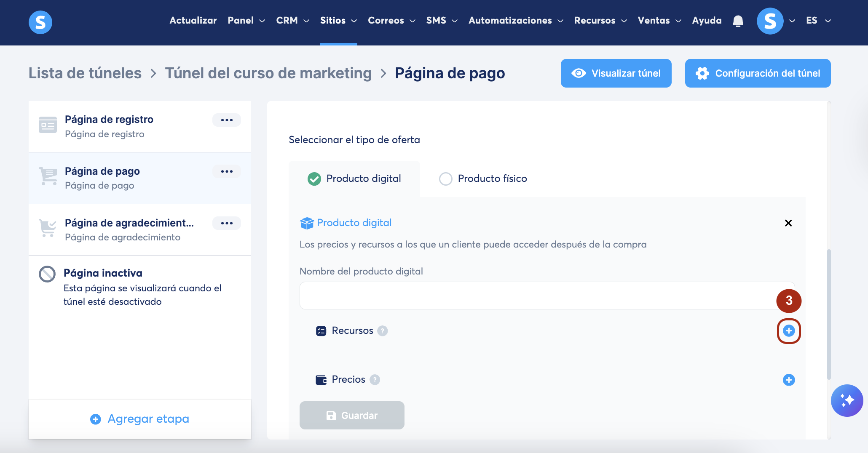The width and height of the screenshot is (868, 453).
Task: Expand the Ventas menu
Action: pyautogui.click(x=660, y=21)
